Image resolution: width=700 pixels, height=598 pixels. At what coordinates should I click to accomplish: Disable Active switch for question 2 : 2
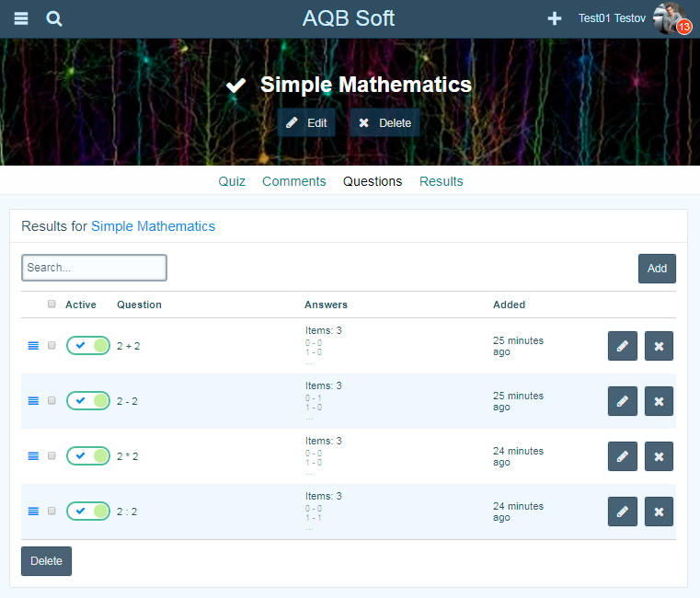pyautogui.click(x=88, y=512)
